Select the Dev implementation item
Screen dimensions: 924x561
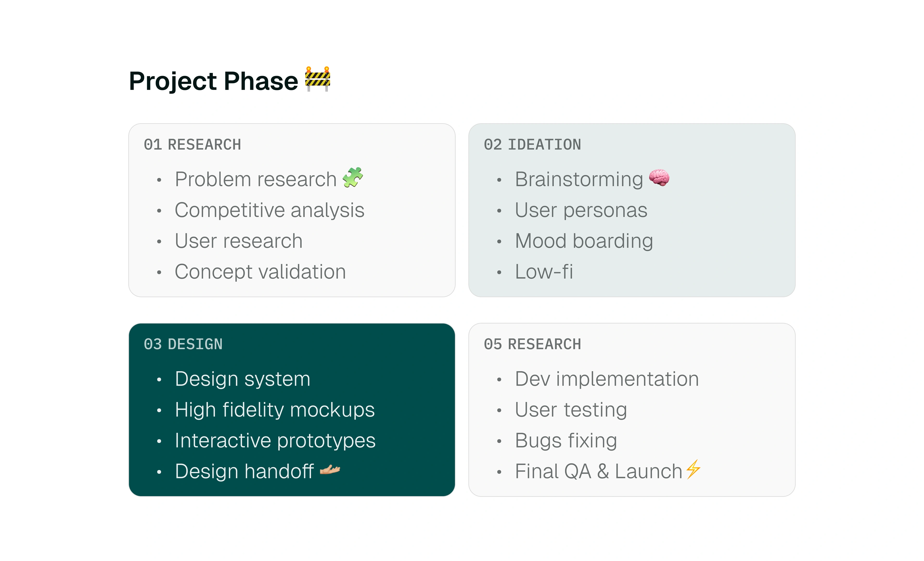point(606,379)
